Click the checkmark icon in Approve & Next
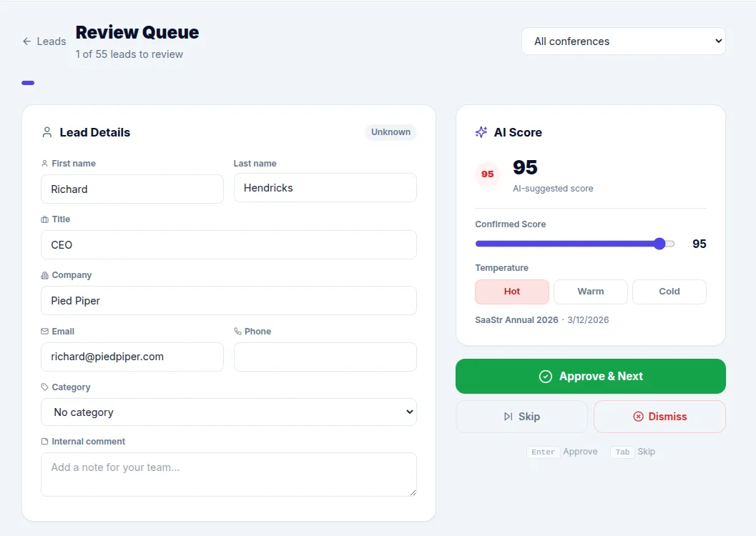 [546, 377]
